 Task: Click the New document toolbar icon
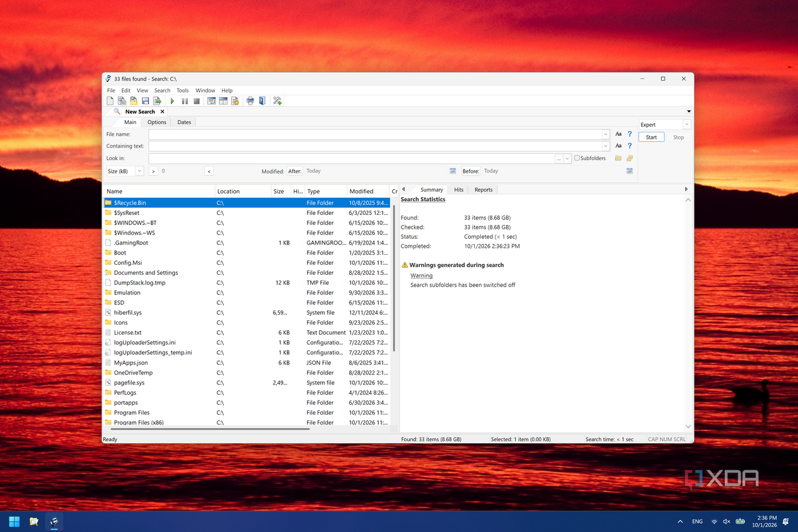(x=110, y=101)
